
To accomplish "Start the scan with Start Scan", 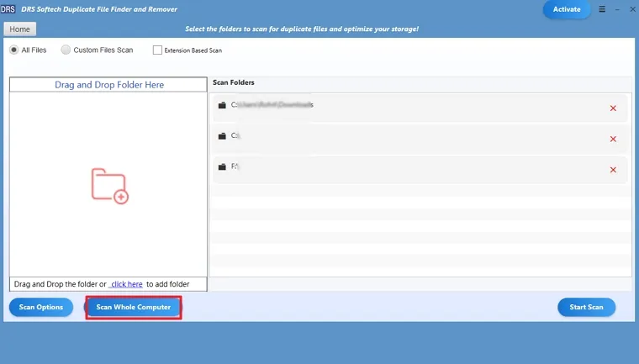I will pyautogui.click(x=586, y=307).
